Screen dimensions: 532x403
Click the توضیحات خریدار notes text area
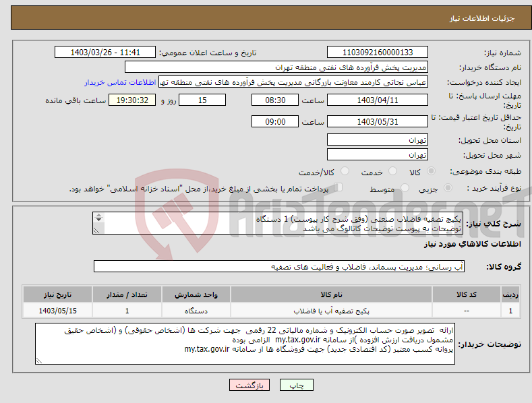tap(245, 344)
